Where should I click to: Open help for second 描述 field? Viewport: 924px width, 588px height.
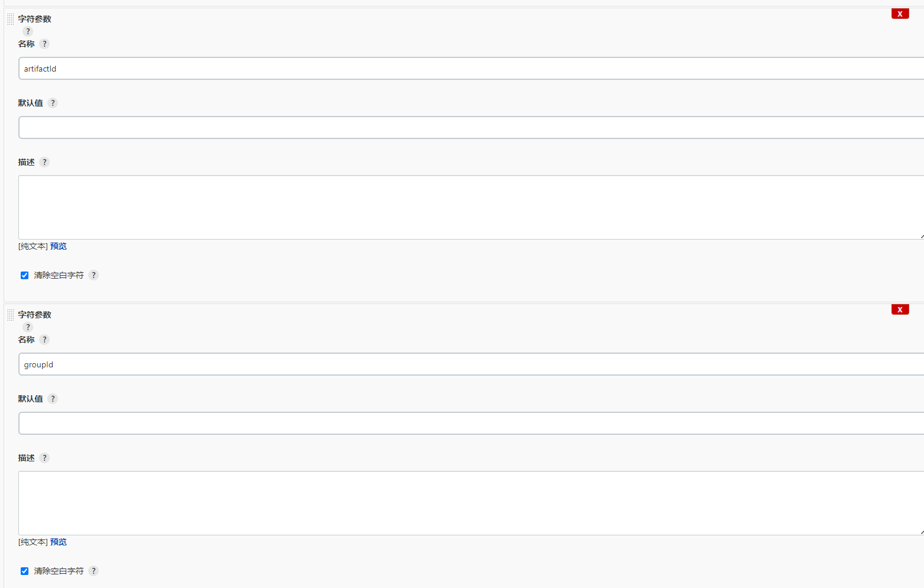[44, 458]
